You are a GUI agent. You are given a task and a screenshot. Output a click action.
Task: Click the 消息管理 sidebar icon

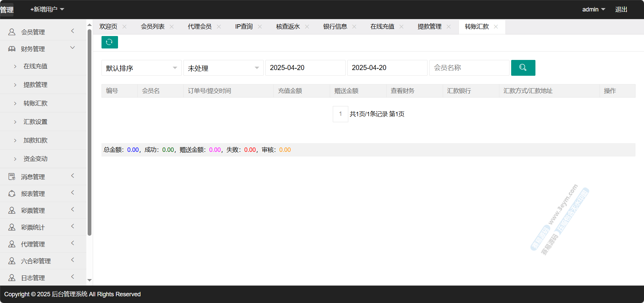click(12, 177)
